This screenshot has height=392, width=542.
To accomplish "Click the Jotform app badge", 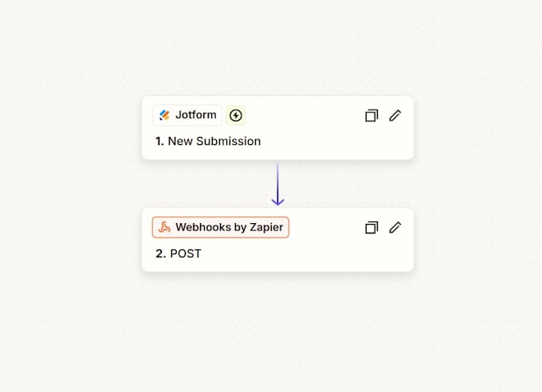I will coord(187,115).
